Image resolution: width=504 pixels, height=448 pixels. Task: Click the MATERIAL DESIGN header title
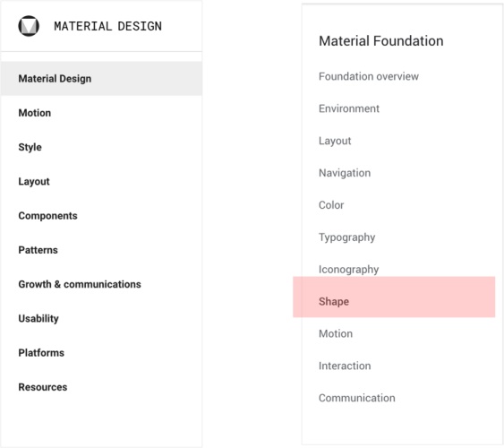107,26
